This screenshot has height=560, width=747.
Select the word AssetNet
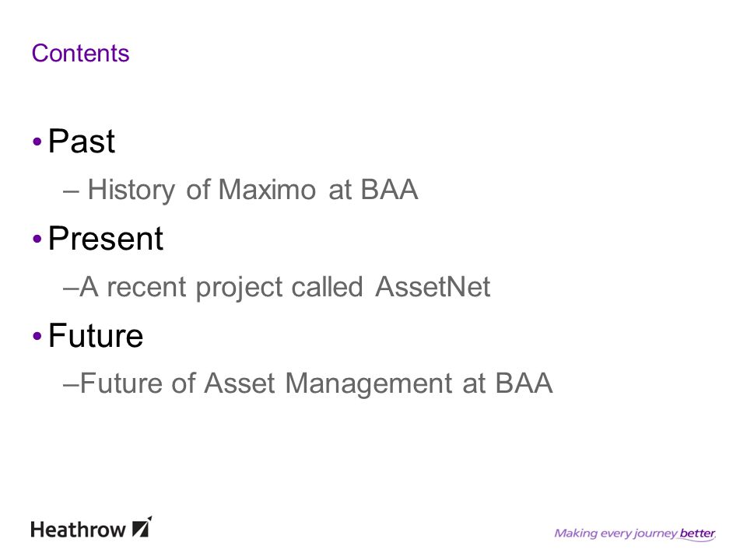click(x=433, y=287)
